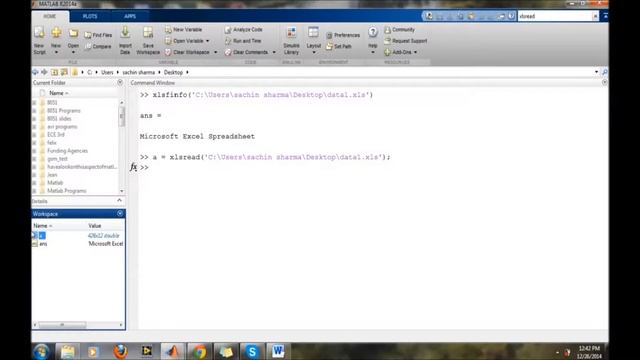Switch to the APPS tab
Viewport: 640px width, 360px height.
point(130,16)
